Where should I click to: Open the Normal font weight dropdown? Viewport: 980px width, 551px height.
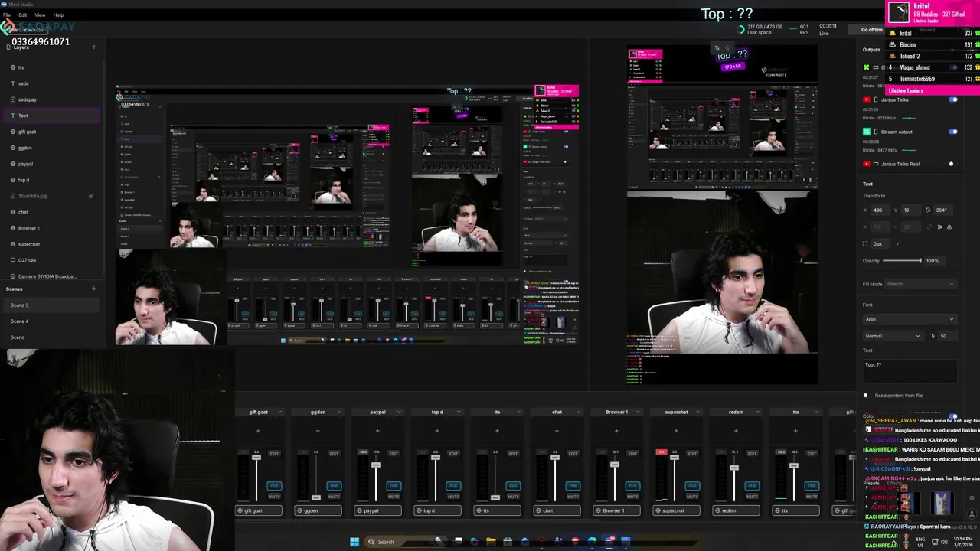[x=893, y=336]
